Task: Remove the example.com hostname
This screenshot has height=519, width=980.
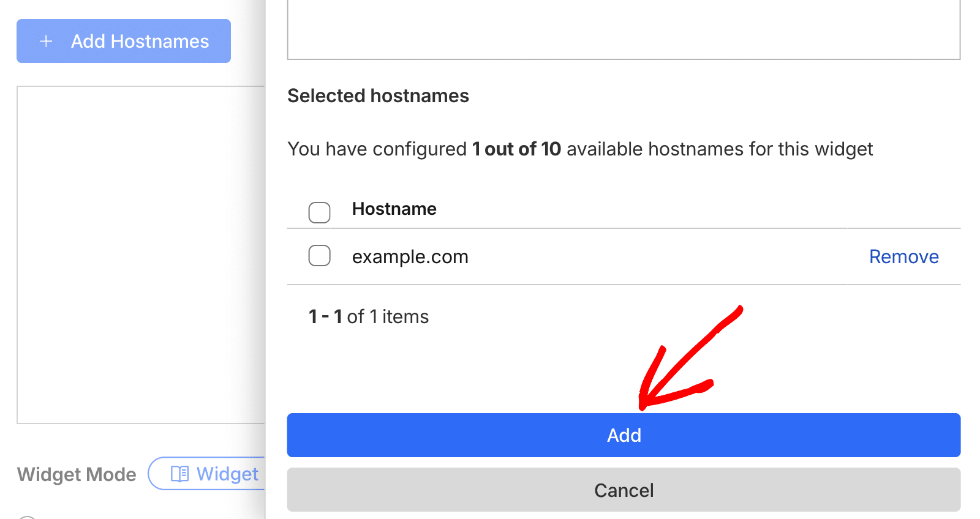Action: point(903,256)
